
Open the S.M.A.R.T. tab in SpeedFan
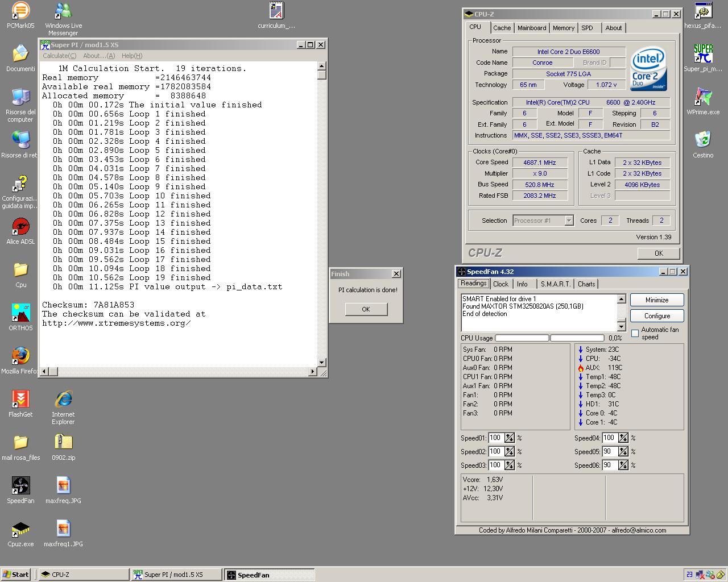556,284
